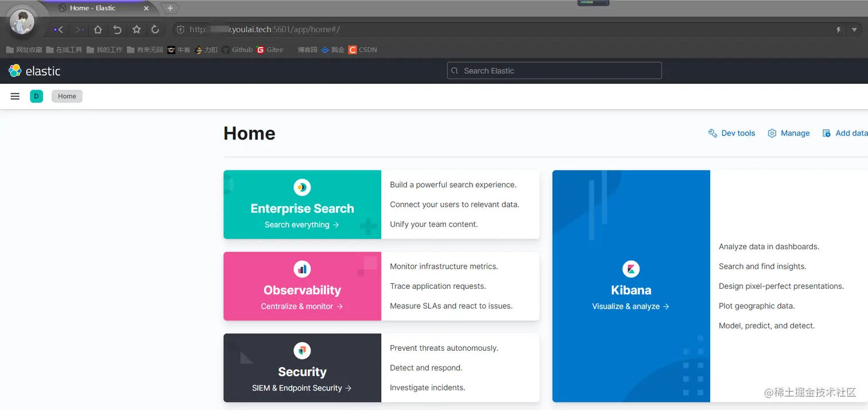Click the Security product icon
The width and height of the screenshot is (868, 410).
pyautogui.click(x=302, y=350)
